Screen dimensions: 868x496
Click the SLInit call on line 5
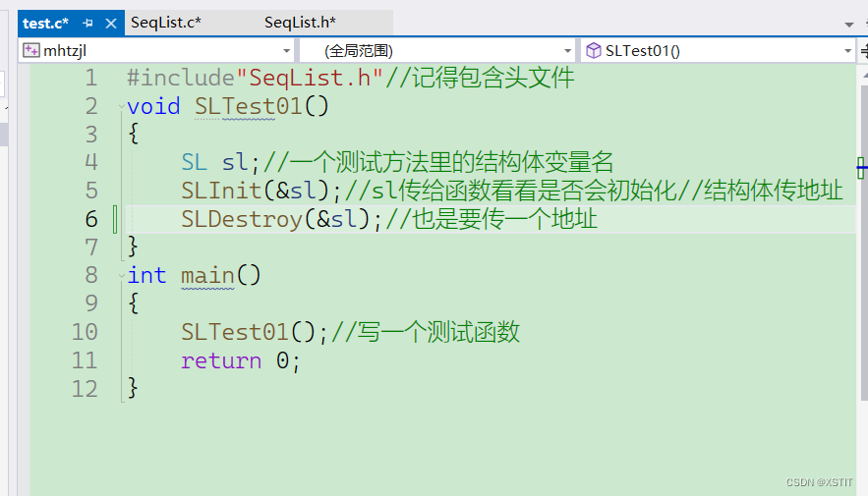point(221,191)
